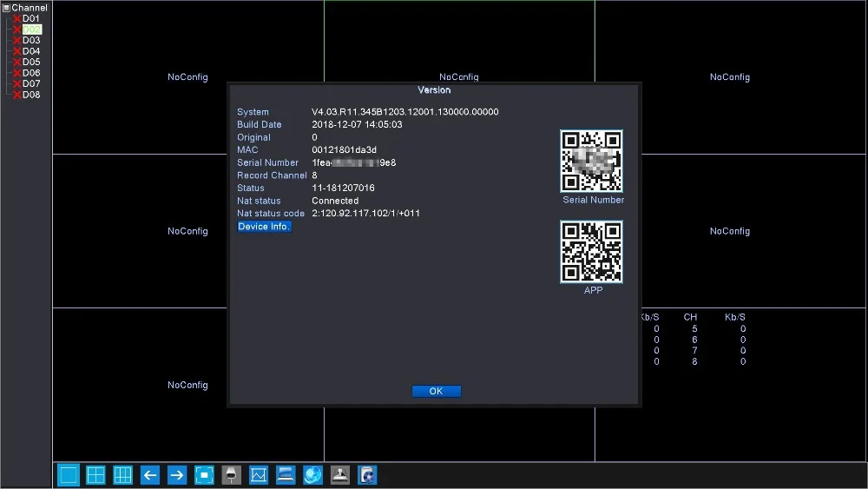Image resolution: width=868 pixels, height=489 pixels.
Task: Open PTZ camera control icon
Action: [x=232, y=475]
